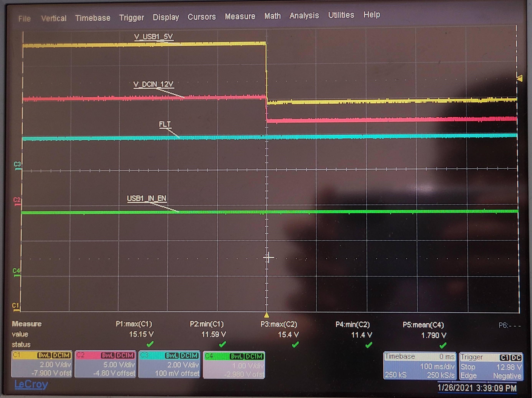
Task: Click the C2 channel descriptor box
Action: click(105, 364)
